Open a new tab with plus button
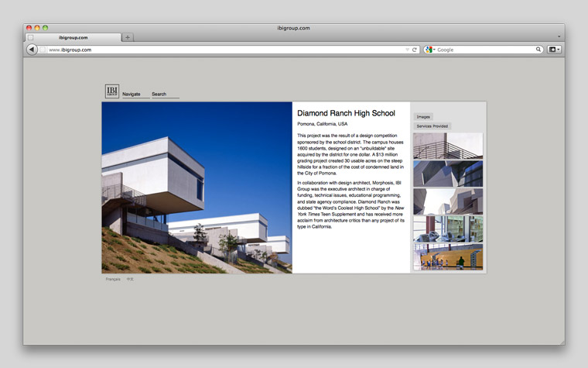 (x=128, y=37)
